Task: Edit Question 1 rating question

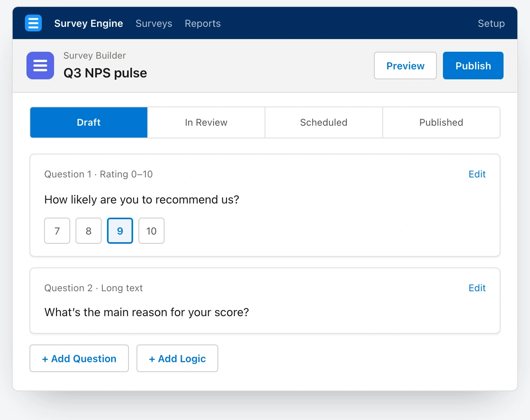Action: pyautogui.click(x=477, y=174)
